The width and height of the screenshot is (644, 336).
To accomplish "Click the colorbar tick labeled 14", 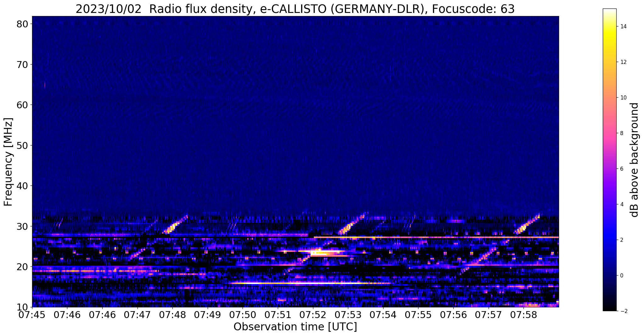I will tap(623, 26).
